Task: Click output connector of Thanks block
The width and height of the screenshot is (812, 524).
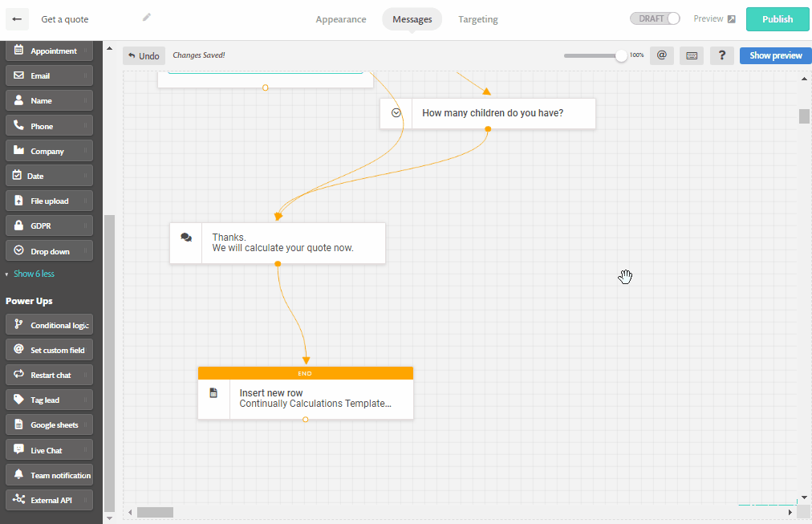Action: (278, 263)
